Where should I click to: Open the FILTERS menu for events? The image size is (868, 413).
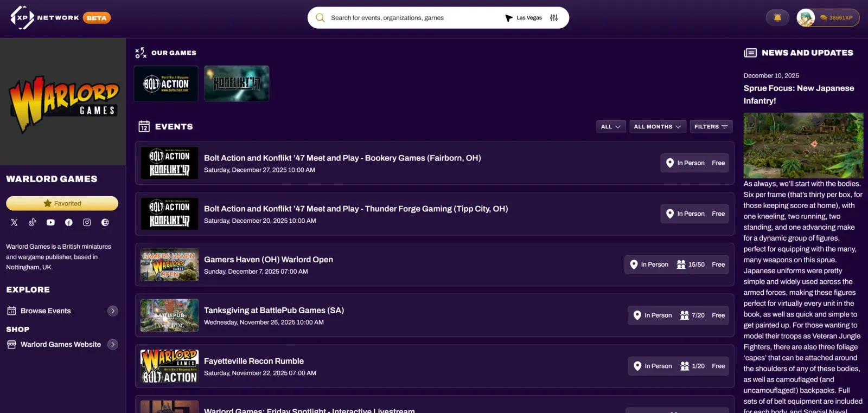coord(710,127)
